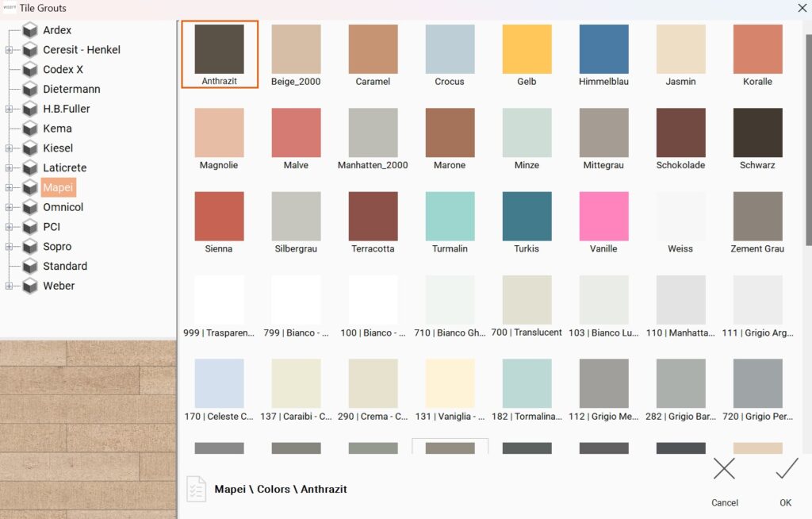Expand the Sopro tree node

9,246
